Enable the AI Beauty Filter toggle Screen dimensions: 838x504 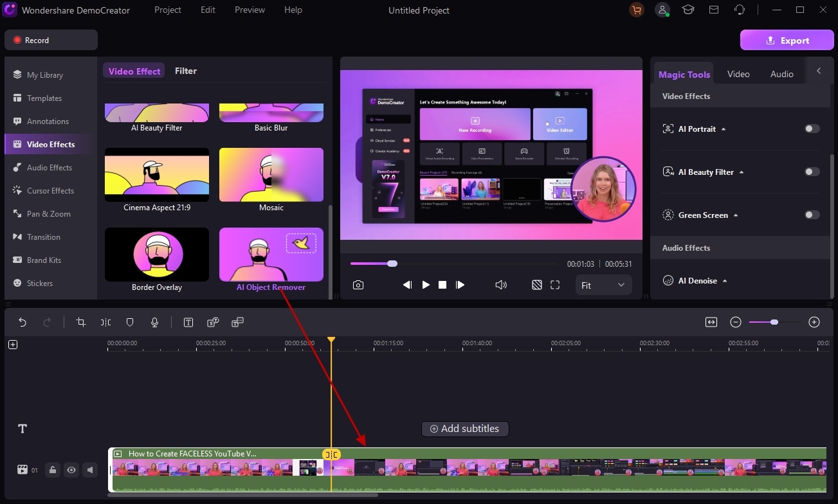[x=812, y=172]
